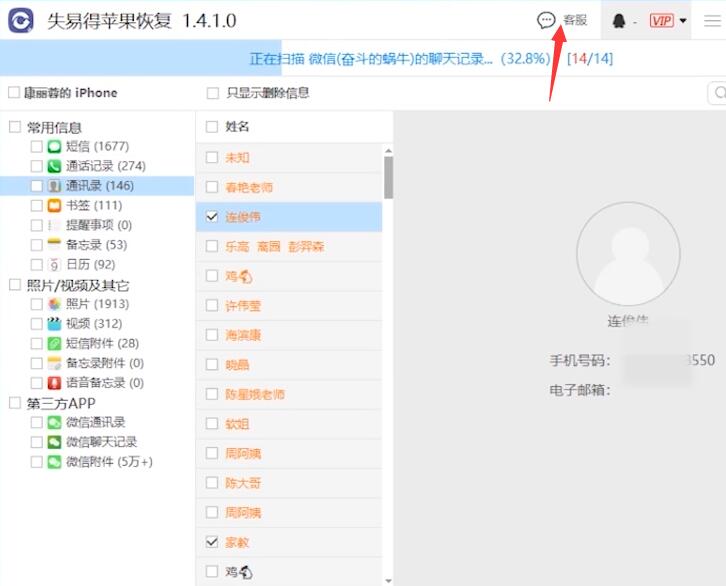Viewport: 726px width, 586px height.
Task: Click the contact list scrollbar thumb
Action: point(388,177)
